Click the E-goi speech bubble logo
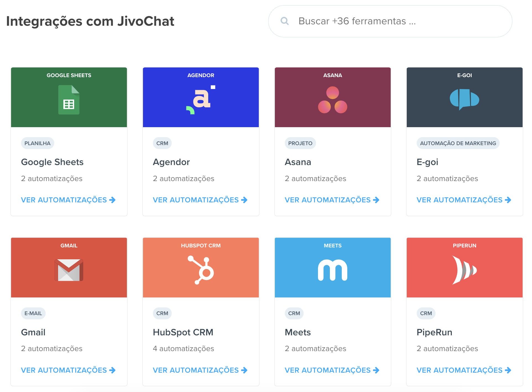 pos(465,100)
